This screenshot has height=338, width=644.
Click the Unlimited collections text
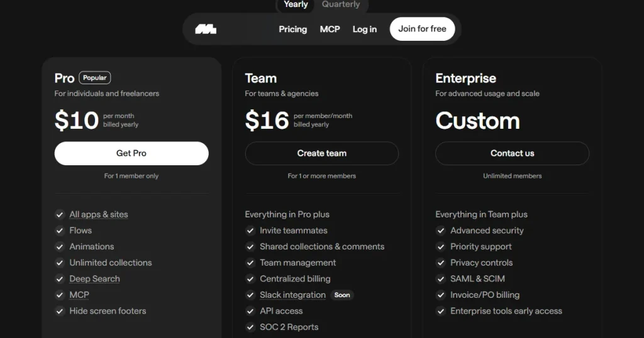click(111, 263)
